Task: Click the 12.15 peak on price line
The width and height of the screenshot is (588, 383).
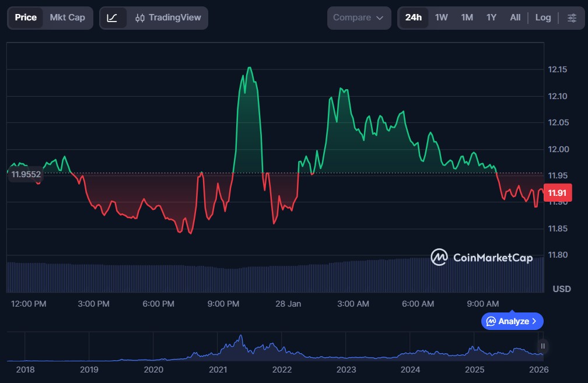Action: point(250,68)
